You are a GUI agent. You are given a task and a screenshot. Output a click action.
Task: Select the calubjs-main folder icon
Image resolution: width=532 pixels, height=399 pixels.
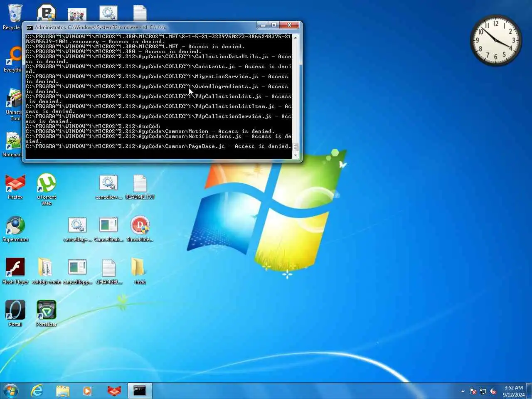click(46, 271)
